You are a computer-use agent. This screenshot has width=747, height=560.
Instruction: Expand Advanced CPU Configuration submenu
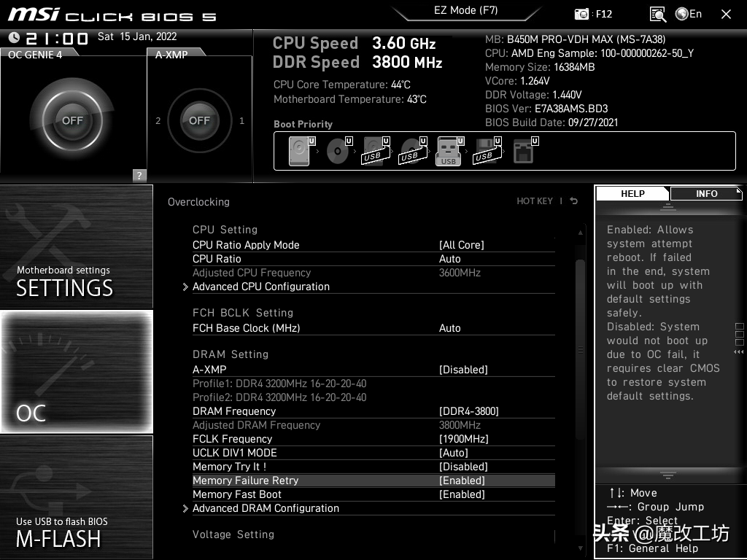260,287
